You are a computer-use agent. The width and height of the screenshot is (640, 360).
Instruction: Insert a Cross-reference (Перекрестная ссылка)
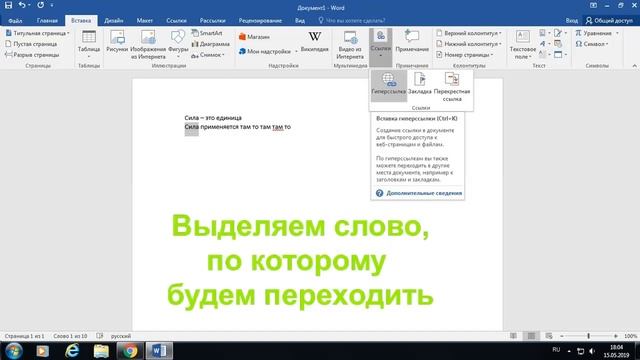(x=452, y=87)
